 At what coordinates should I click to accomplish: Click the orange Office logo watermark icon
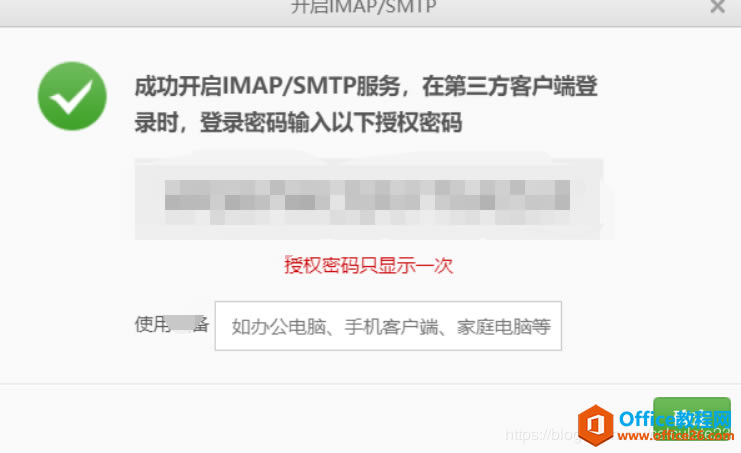point(596,425)
